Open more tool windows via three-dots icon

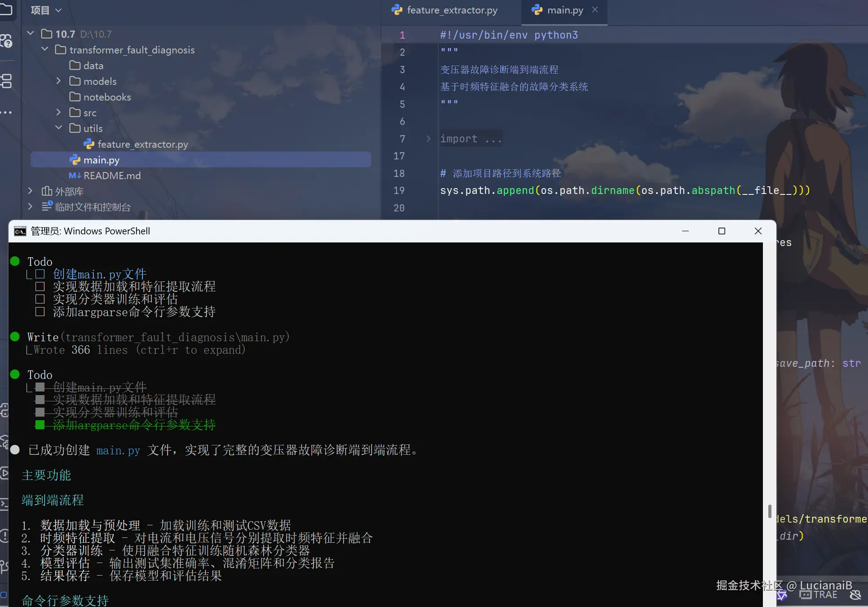pyautogui.click(x=6, y=112)
